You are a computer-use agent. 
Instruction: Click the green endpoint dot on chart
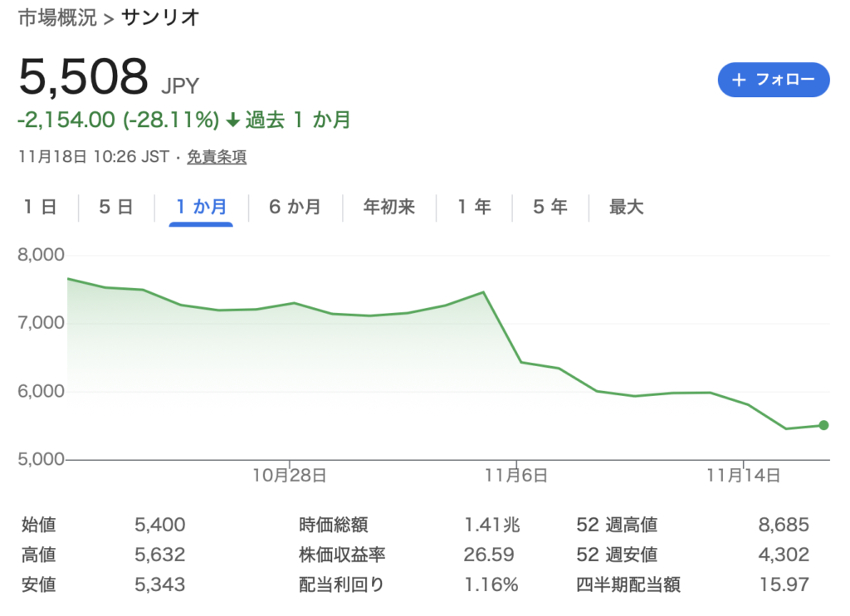[x=823, y=425]
